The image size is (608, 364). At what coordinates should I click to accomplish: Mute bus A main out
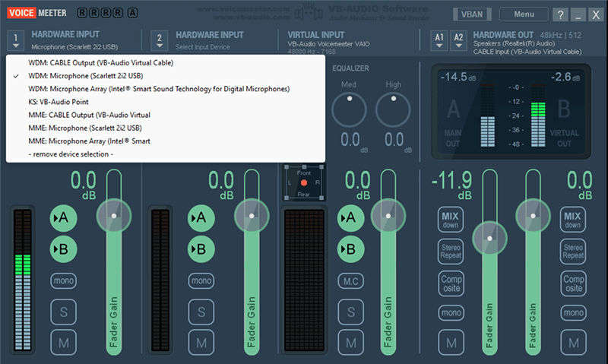[451, 343]
